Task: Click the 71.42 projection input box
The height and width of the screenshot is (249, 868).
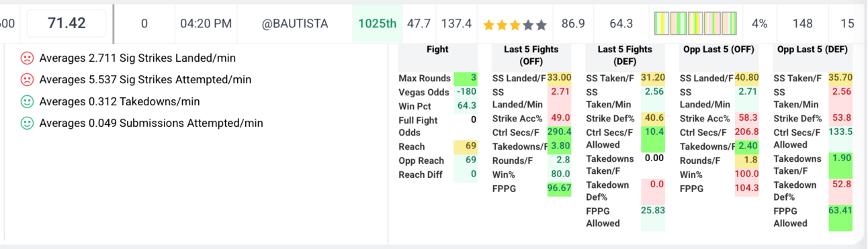Action: coord(67,23)
